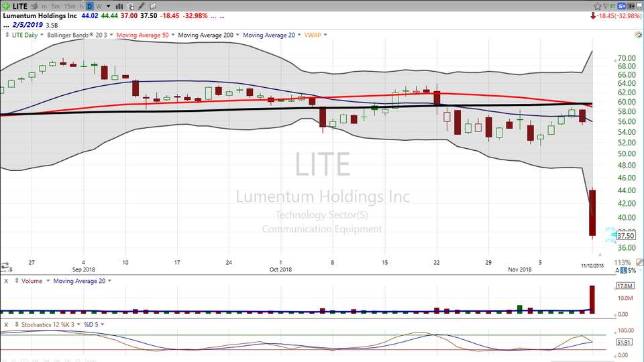Select the drawing tools pencil icon
Viewport: 644px width, 362px height.
pos(142,6)
